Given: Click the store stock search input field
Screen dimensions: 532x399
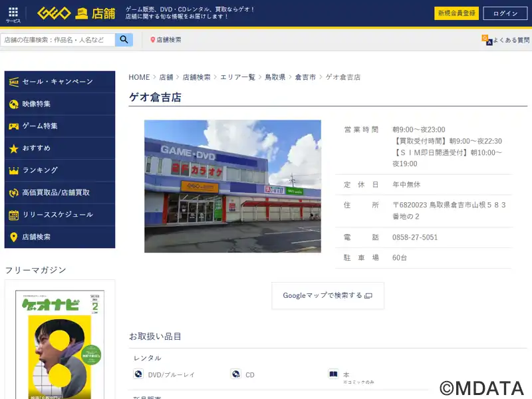Looking at the screenshot, I should click(58, 40).
